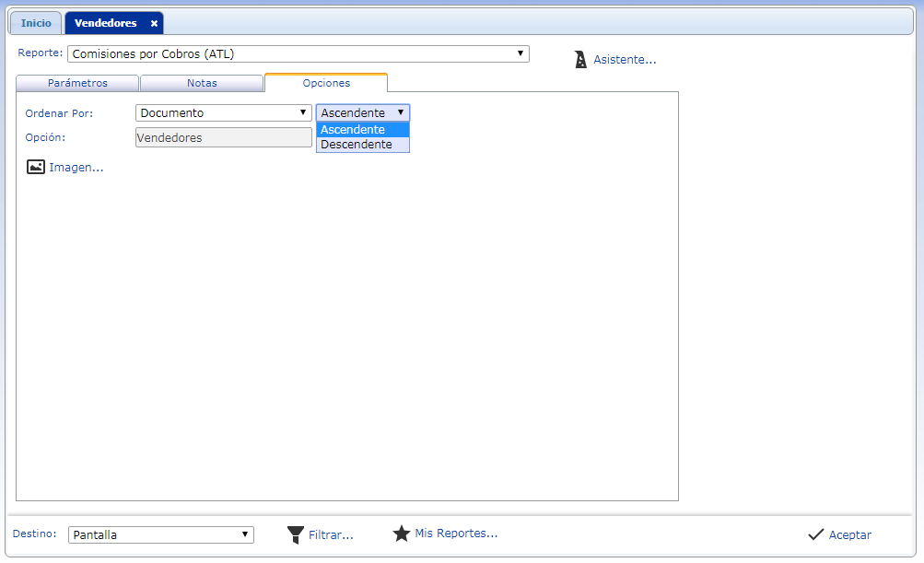Click the Filtrar funnel icon

295,534
